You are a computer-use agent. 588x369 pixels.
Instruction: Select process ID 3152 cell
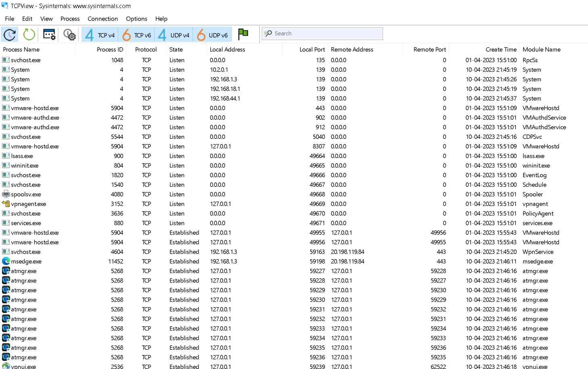point(117,204)
